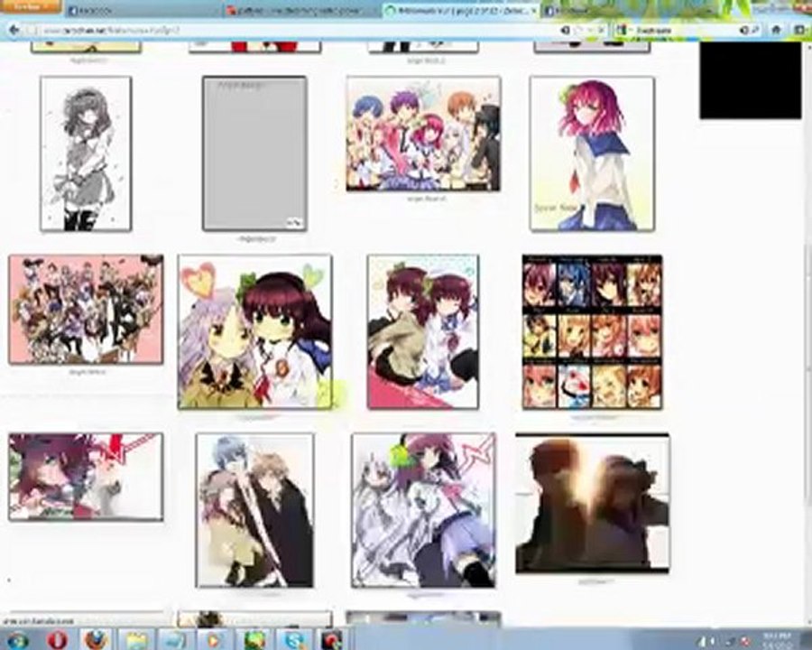Screen dimensions: 812x650
Task: Click the browser Back arrow button
Action: [x=14, y=30]
